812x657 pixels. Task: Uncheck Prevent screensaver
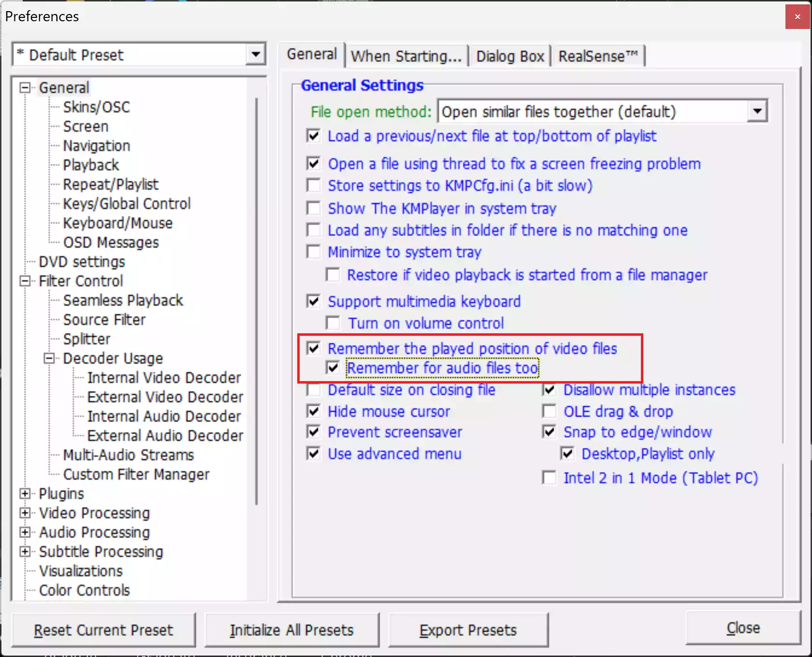coord(313,431)
